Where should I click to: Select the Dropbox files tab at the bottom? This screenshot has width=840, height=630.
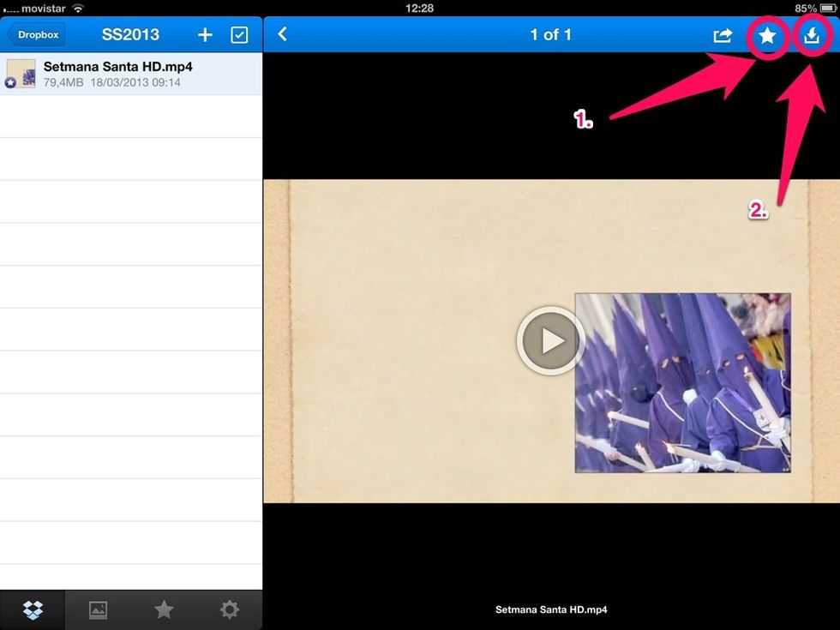(x=33, y=609)
